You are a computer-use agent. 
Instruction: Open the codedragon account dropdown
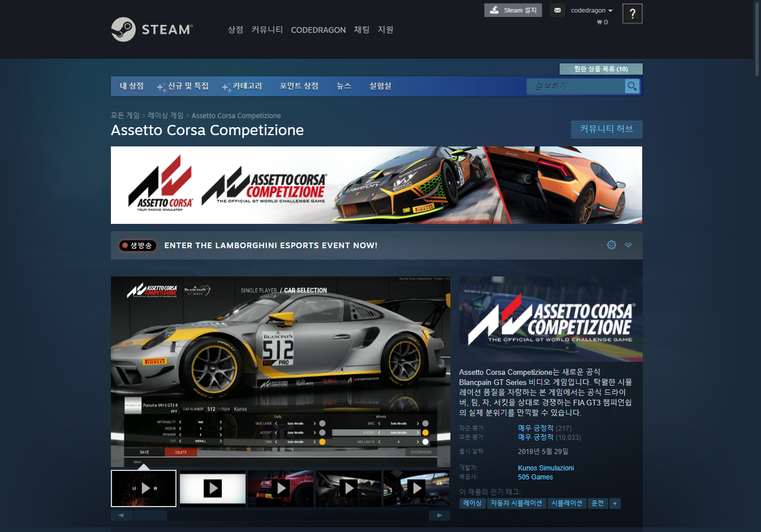pyautogui.click(x=591, y=10)
